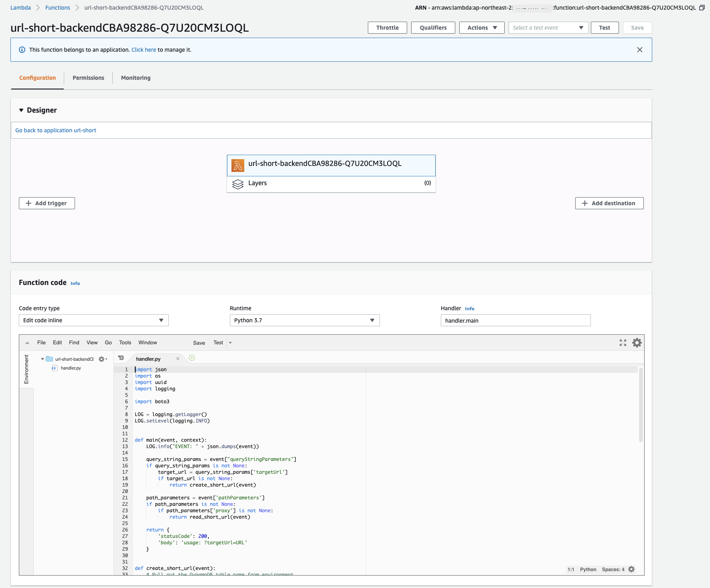Click the code editor vertical scrollbar
The image size is (710, 588).
[641, 404]
